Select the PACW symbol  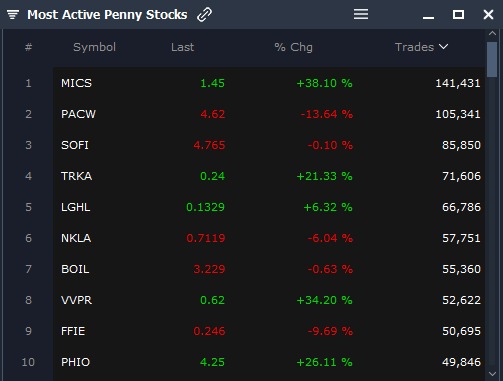click(x=78, y=114)
